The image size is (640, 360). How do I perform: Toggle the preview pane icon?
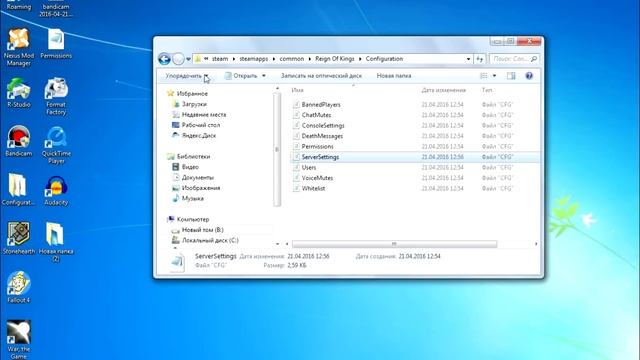click(x=511, y=76)
